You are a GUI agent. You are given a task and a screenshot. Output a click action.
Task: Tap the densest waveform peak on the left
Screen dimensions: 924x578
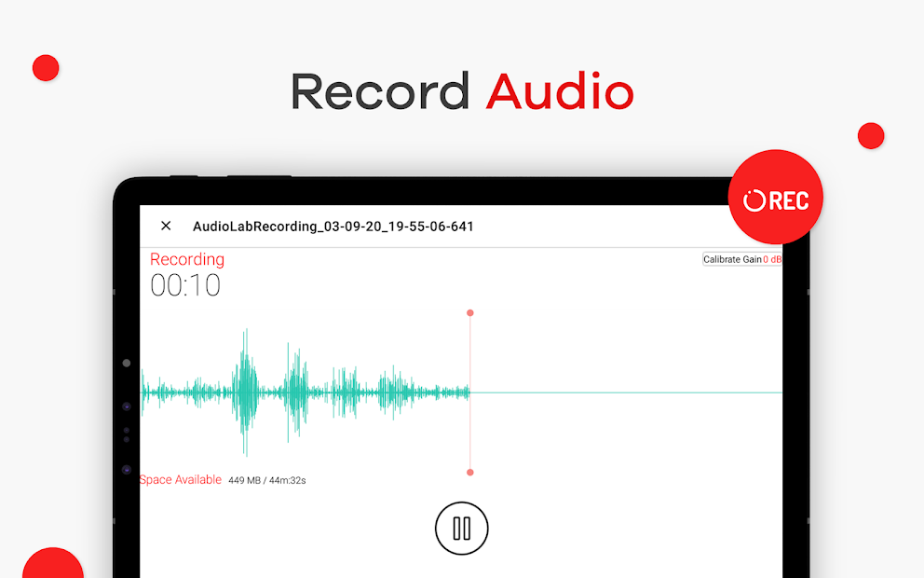coord(245,392)
